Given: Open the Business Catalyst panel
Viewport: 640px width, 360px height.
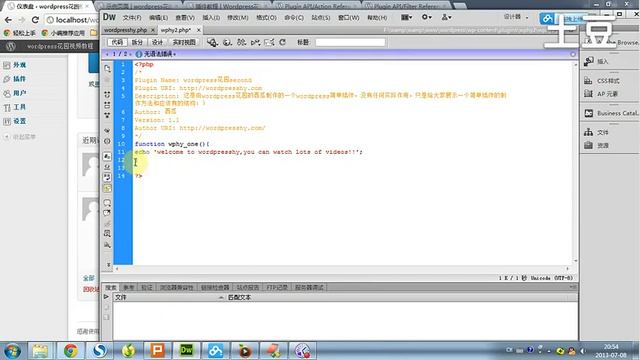Looking at the screenshot, I should [x=611, y=113].
